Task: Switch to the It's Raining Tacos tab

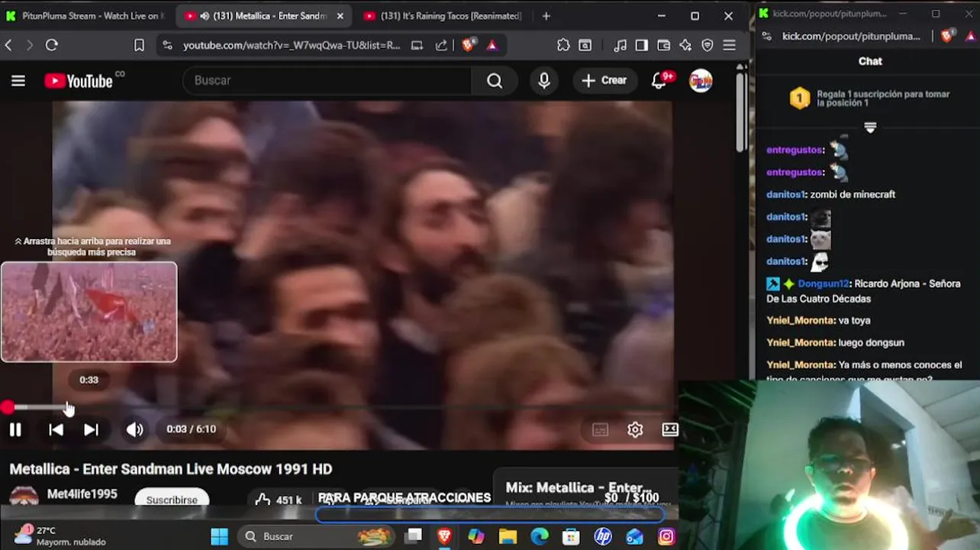Action: pos(443,16)
